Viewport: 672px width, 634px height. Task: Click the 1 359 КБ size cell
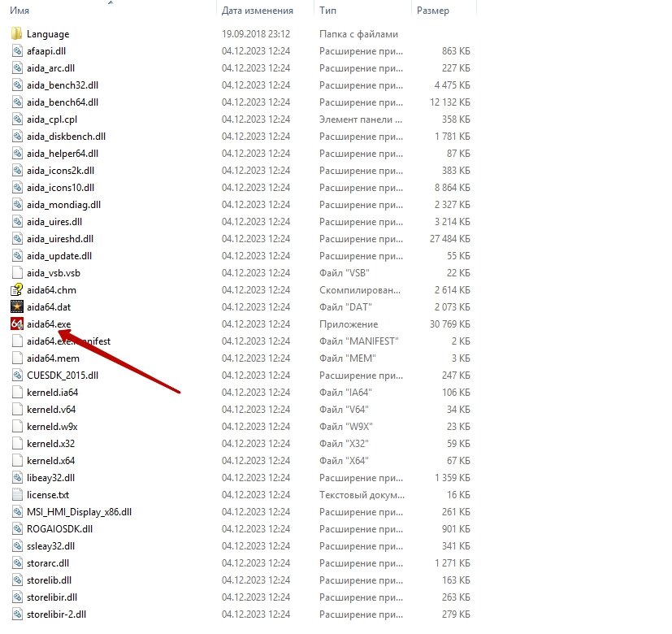point(452,478)
